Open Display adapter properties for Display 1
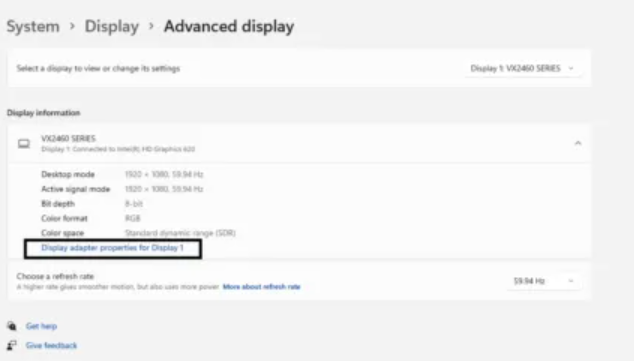 112,248
